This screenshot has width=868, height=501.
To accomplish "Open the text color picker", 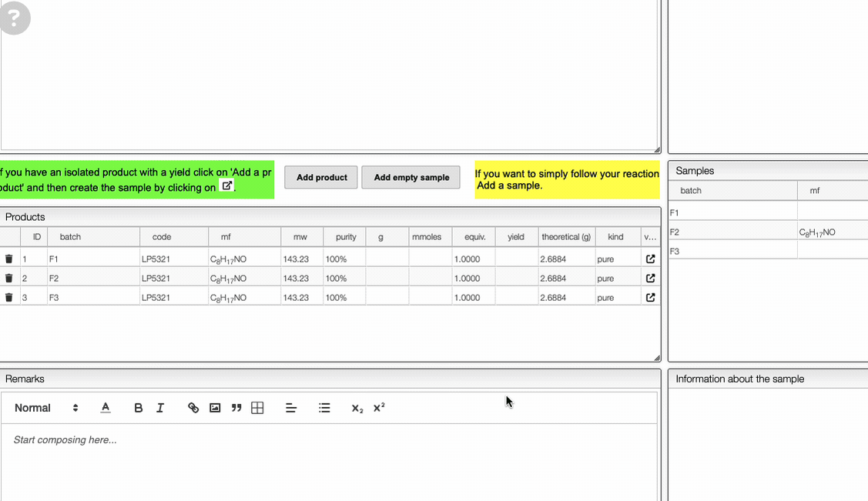I will (x=106, y=408).
